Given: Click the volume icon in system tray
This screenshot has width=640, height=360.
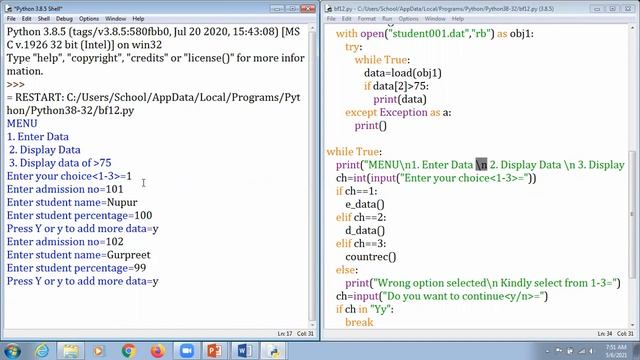Looking at the screenshot, I should (591, 351).
